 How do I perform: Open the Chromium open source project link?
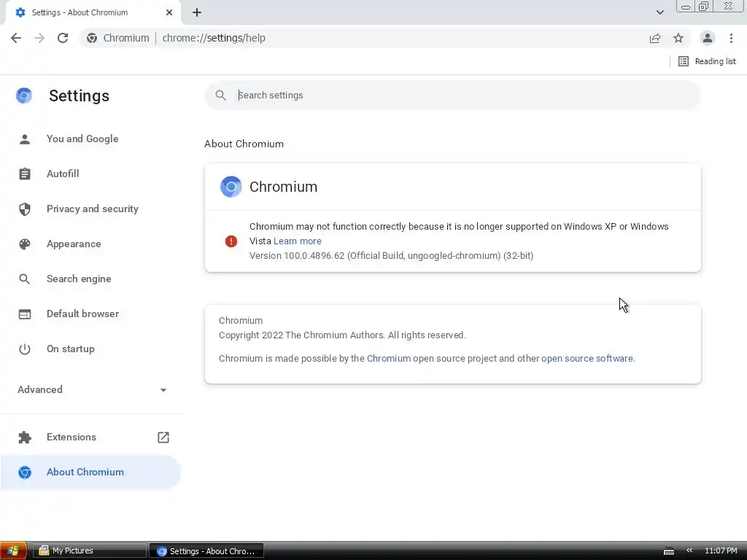pos(389,359)
